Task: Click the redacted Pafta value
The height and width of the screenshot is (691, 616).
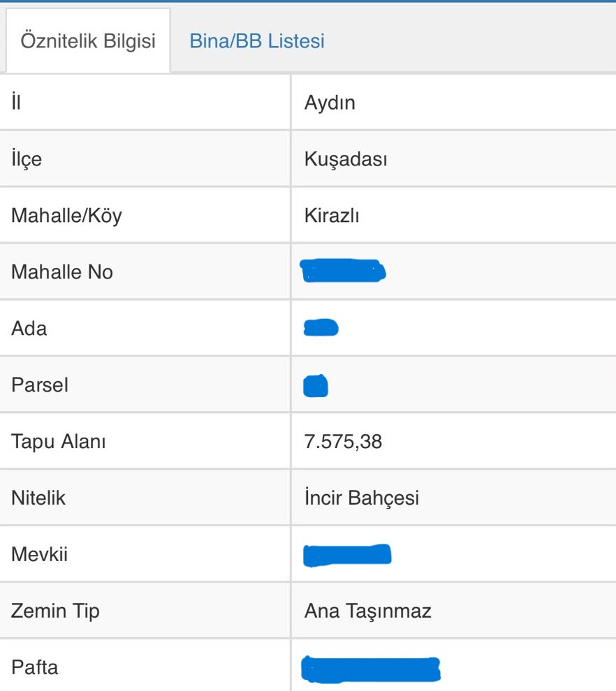Action: 371,669
